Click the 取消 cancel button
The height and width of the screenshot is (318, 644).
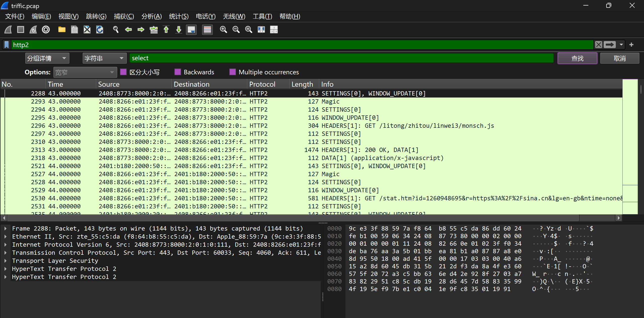(620, 58)
